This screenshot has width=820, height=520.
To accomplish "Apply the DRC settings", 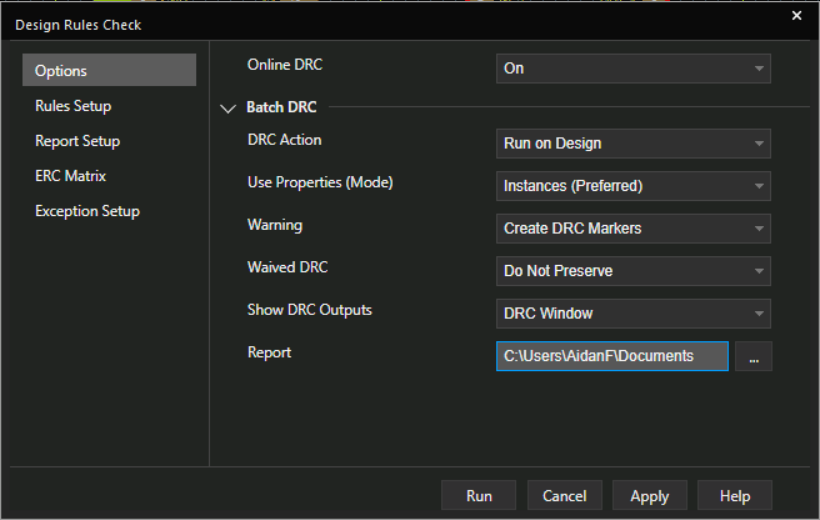I will click(650, 495).
